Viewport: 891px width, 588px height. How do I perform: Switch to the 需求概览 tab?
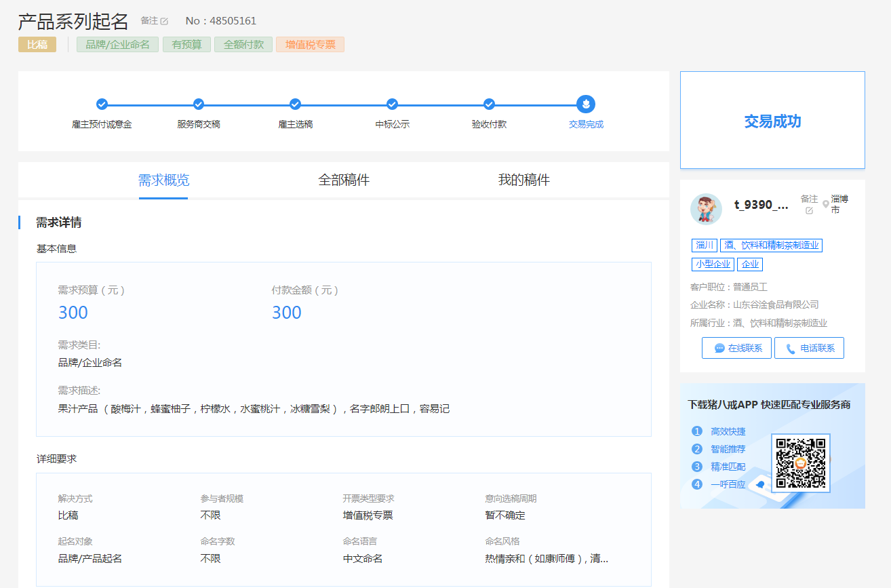[163, 180]
